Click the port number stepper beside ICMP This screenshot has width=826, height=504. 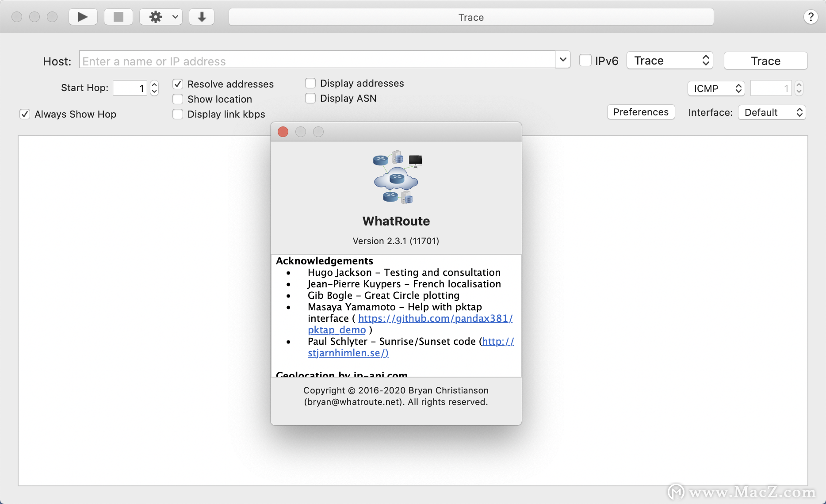(799, 88)
